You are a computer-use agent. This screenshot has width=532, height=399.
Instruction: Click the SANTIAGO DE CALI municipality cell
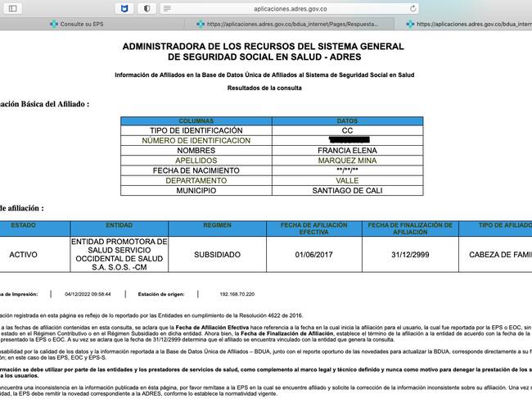347,190
